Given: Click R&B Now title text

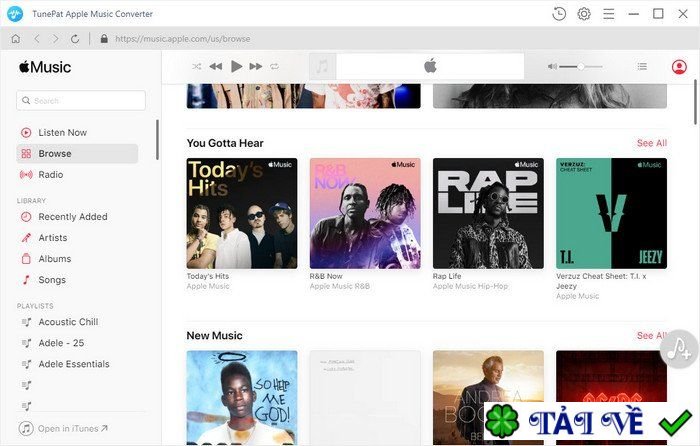Looking at the screenshot, I should tap(326, 276).
